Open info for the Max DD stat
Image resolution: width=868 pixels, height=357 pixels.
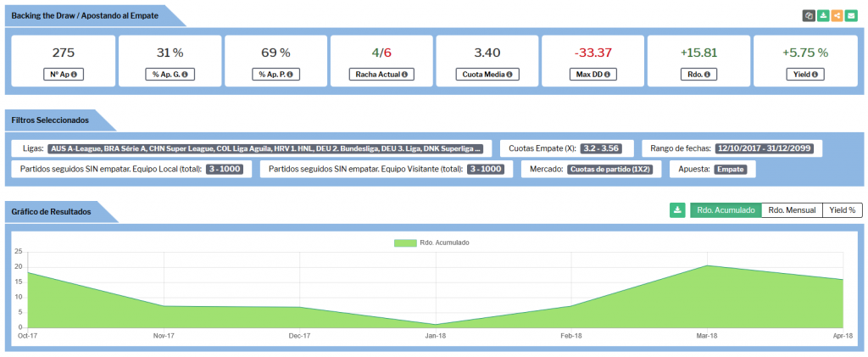pyautogui.click(x=593, y=75)
